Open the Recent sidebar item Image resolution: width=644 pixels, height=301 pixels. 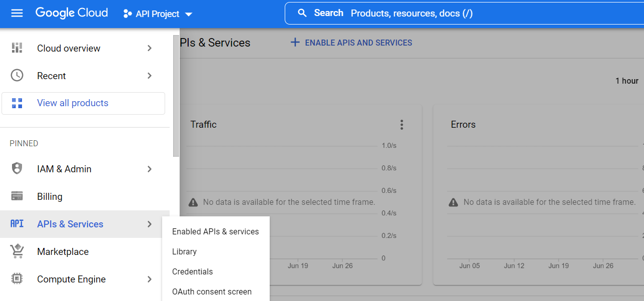click(x=85, y=76)
